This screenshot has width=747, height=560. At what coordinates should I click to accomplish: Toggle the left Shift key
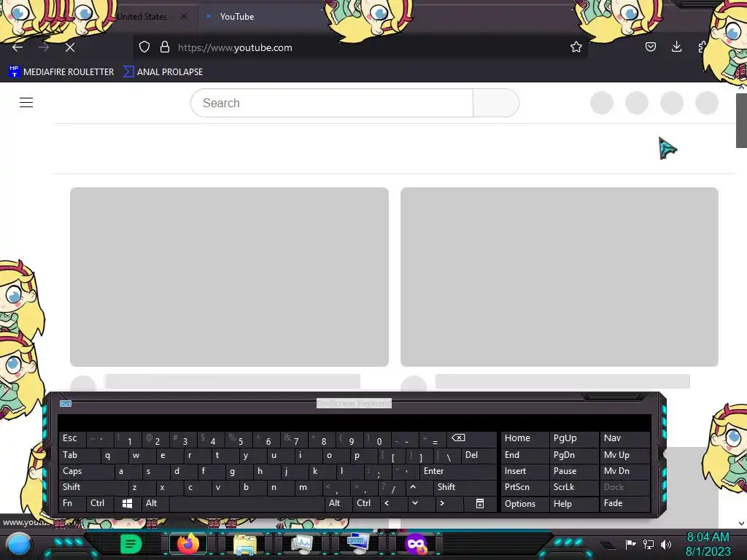(x=93, y=487)
